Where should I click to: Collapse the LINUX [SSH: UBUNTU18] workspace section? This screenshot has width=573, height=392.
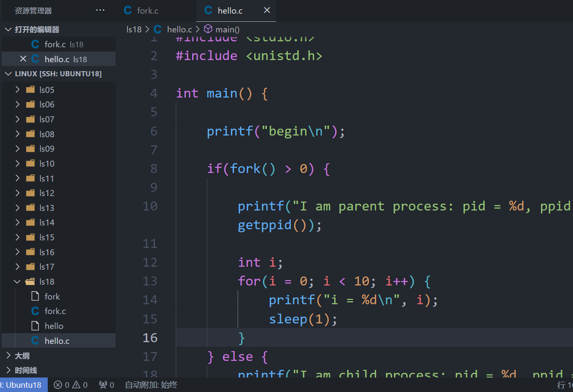pos(9,74)
